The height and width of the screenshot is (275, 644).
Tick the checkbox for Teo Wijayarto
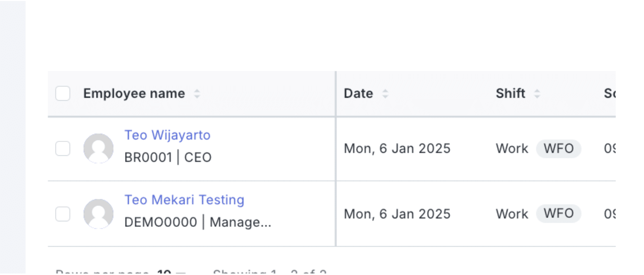point(63,148)
